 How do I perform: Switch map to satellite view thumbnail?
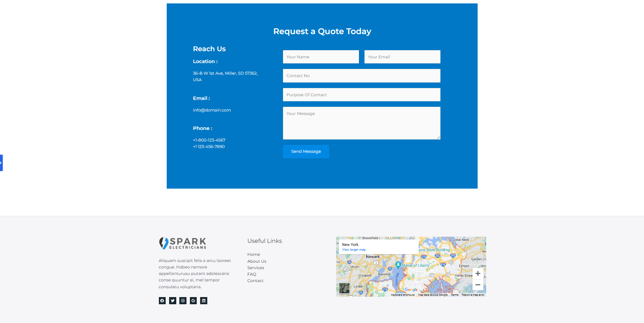(344, 288)
